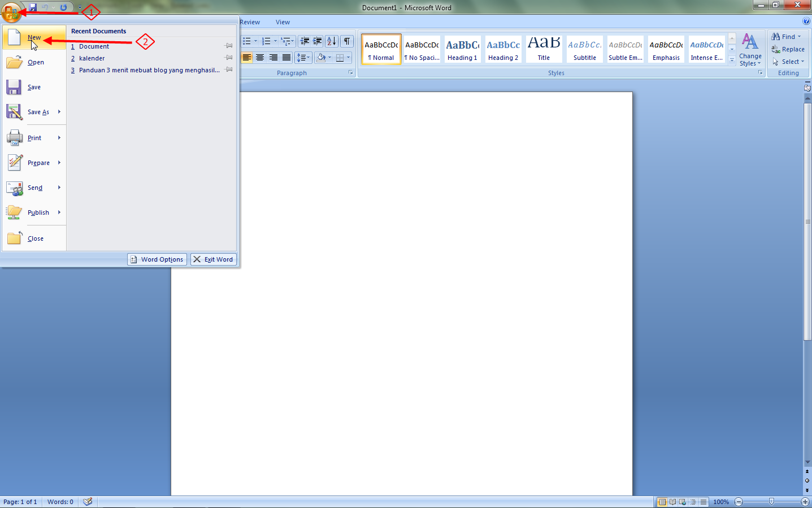Toggle Justify alignment
This screenshot has height=508, width=812.
286,58
